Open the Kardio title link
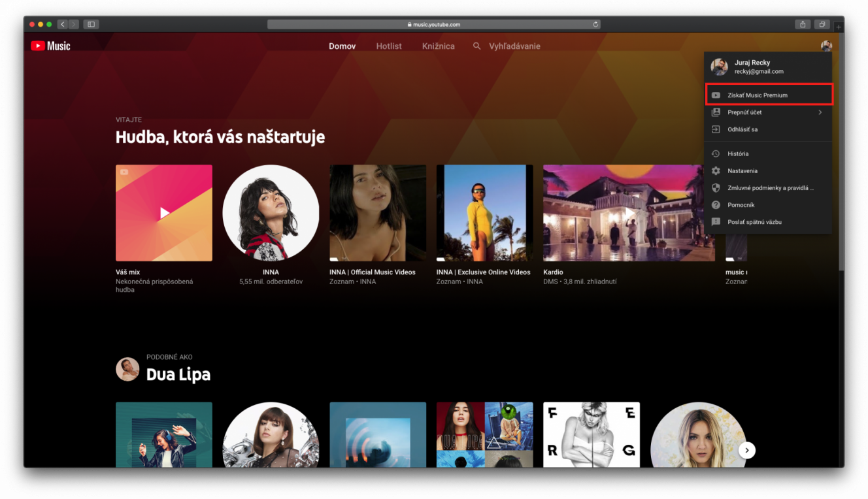Viewport: 868px width, 499px height. point(553,272)
